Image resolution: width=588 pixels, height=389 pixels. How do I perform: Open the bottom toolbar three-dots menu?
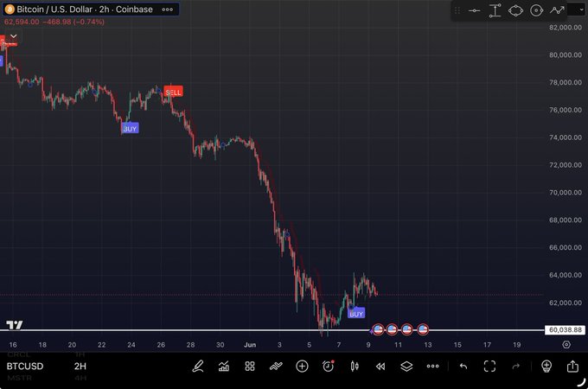coord(432,367)
